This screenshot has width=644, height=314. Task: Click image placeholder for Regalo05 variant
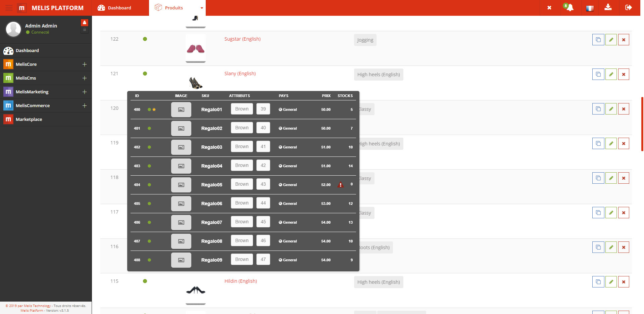[181, 185]
